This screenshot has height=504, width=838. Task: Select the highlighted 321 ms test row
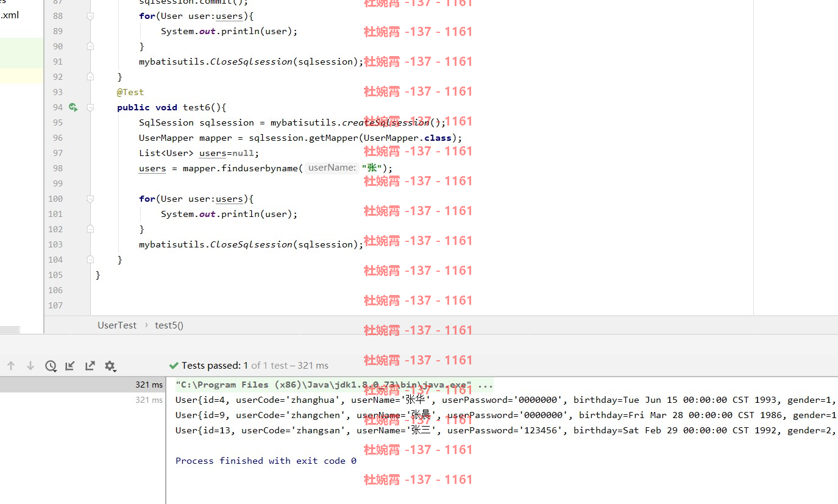[x=82, y=385]
